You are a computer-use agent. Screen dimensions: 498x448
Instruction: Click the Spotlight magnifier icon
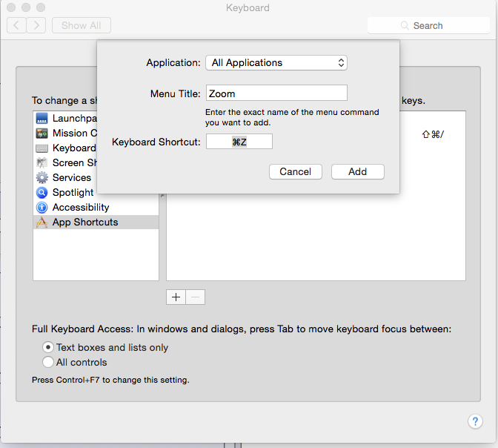[x=41, y=192]
